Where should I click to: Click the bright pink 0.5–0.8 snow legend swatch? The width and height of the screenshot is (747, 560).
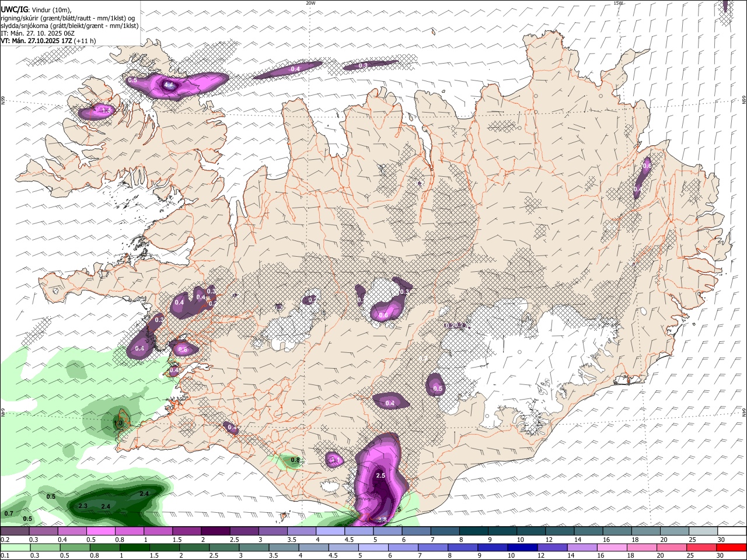100,531
